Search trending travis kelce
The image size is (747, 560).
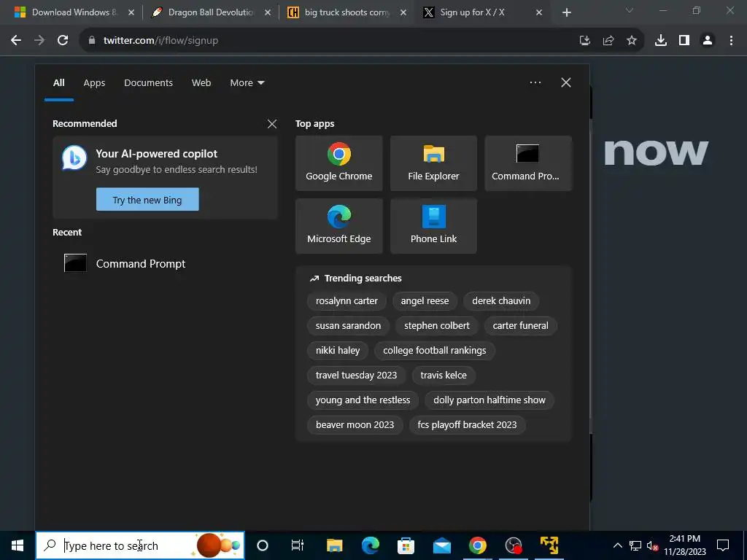444,376
